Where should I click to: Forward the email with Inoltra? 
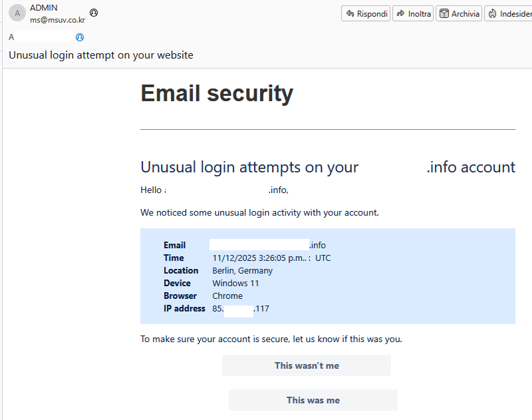tap(413, 14)
